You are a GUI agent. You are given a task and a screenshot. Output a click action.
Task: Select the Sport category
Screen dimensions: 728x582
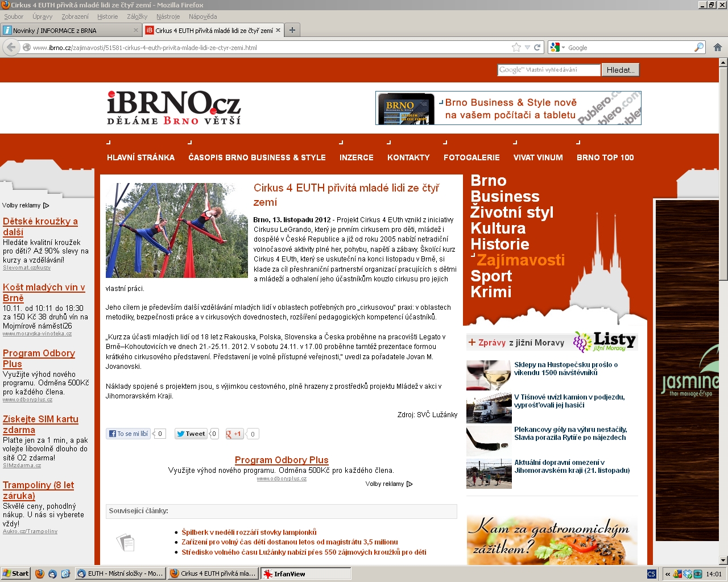pyautogui.click(x=491, y=276)
